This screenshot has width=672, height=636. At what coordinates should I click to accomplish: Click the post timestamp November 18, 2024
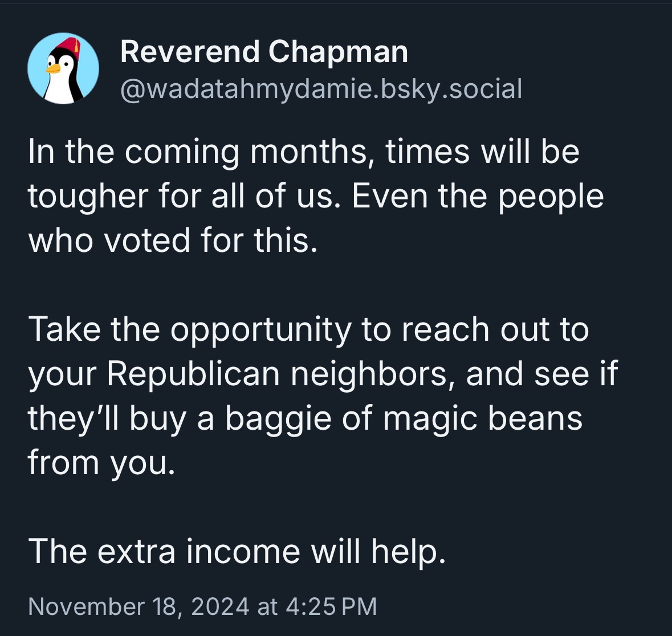point(139,606)
